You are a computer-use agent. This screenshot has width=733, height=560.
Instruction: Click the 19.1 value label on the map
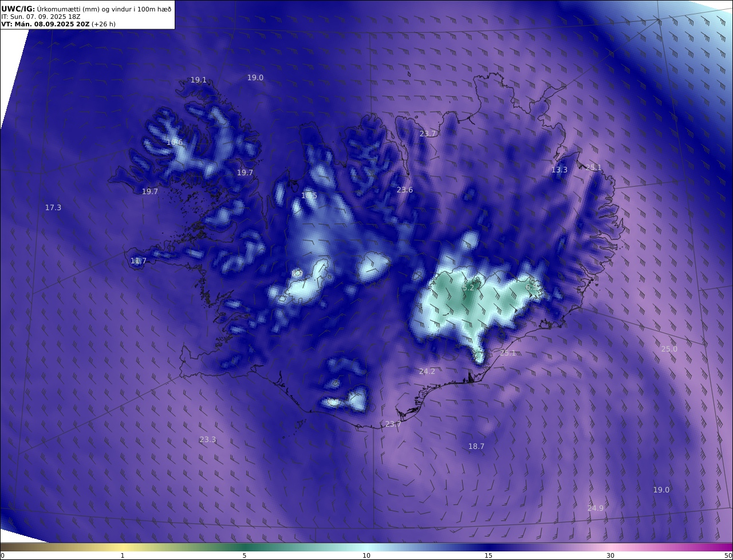coord(199,80)
